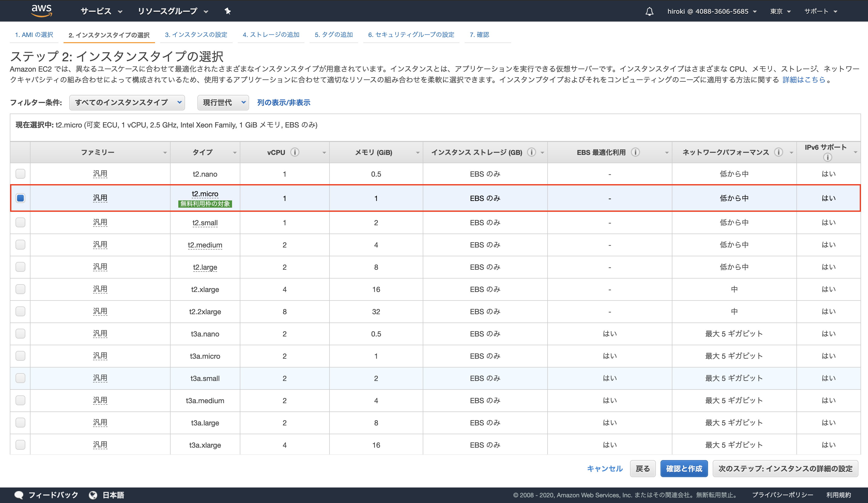The image size is (868, 503).
Task: Uncheck the t2.micro row checkbox
Action: [20, 198]
